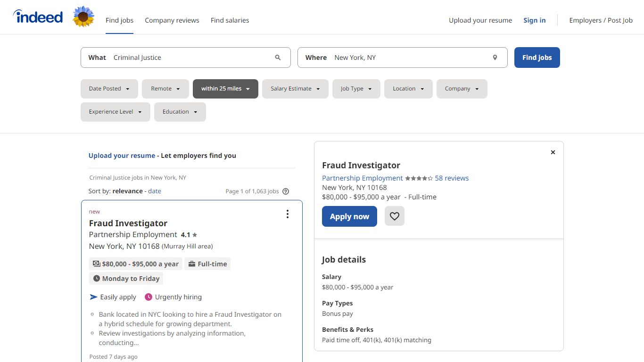644x362 pixels.
Task: Click the Easily apply arrow icon
Action: tap(93, 297)
